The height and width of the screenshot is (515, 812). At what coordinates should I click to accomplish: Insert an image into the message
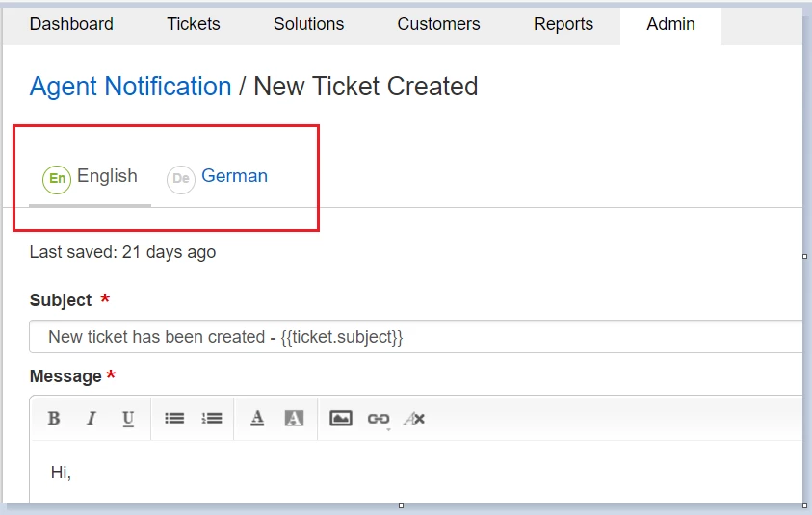click(341, 418)
